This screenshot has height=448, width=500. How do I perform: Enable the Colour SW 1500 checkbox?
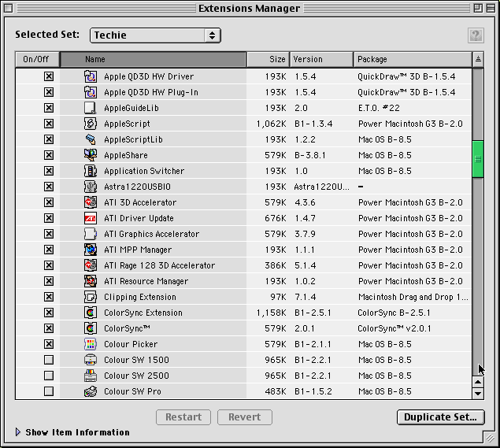[49, 360]
